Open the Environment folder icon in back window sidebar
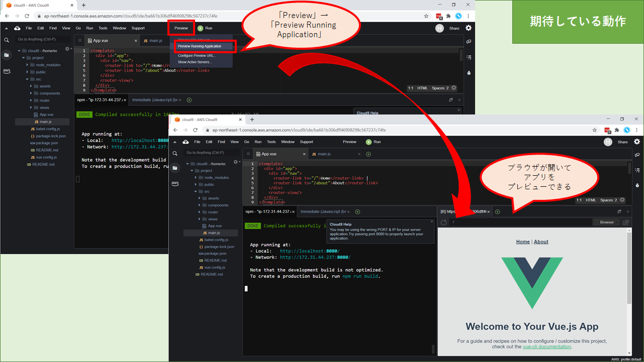 point(7,55)
